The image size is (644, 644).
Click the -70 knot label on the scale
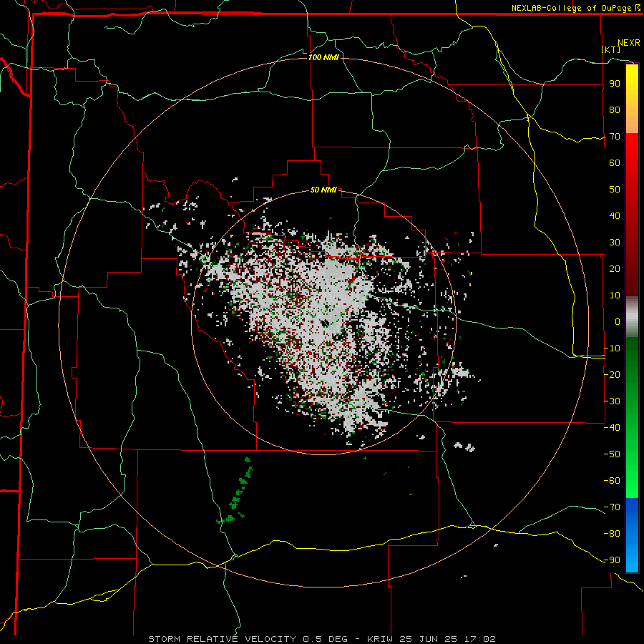coord(612,507)
